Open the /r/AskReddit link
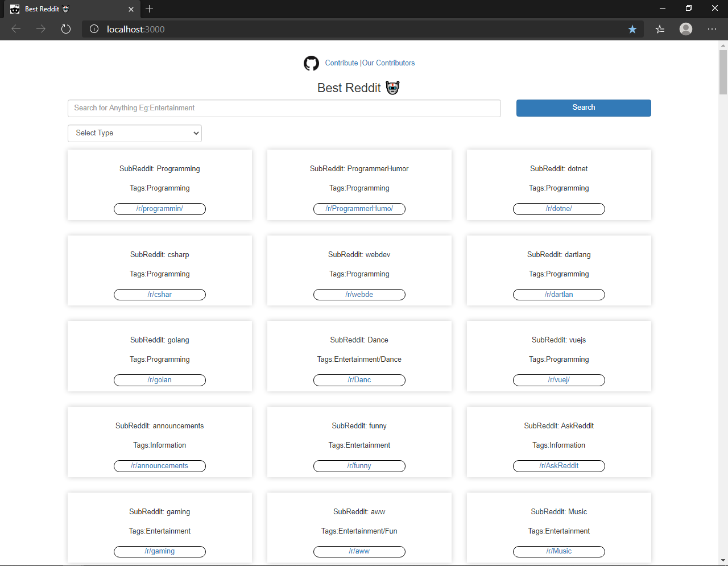728x566 pixels. coord(559,466)
